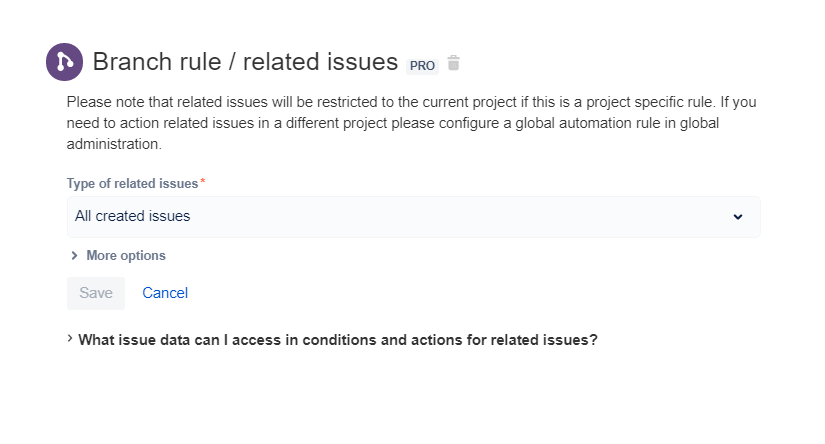
Task: Click the 'Type of related issues' label
Action: [133, 184]
